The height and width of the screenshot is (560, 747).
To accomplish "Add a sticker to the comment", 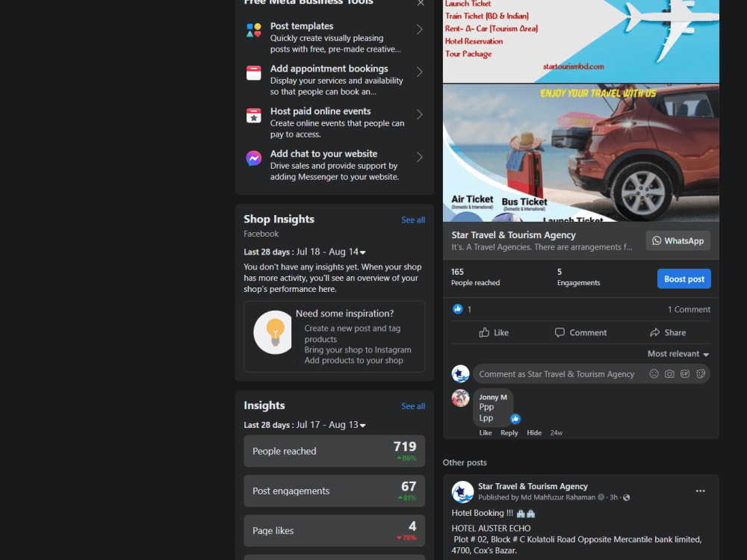I will click(701, 374).
